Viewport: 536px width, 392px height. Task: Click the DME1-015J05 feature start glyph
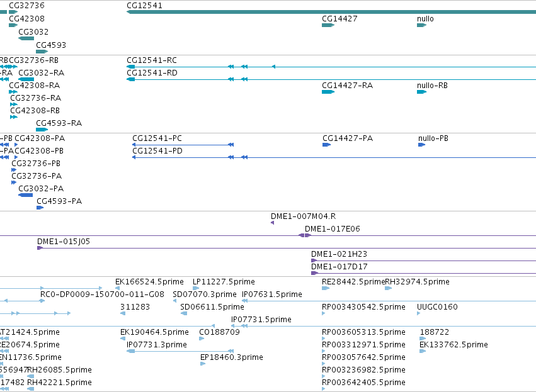[40, 248]
